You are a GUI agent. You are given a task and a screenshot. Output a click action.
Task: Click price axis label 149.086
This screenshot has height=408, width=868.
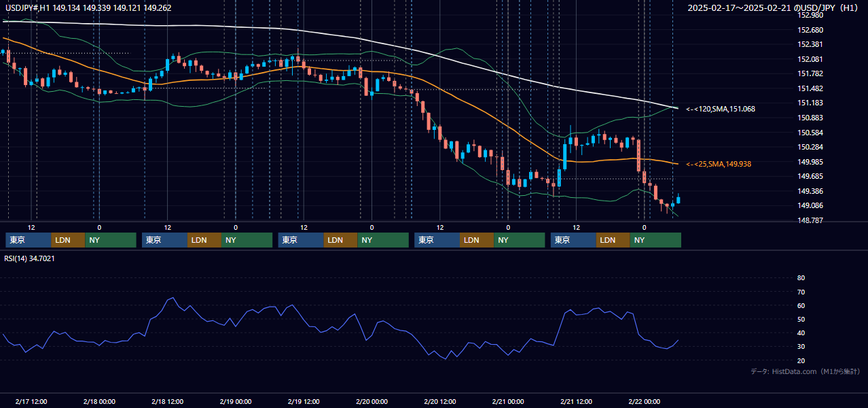click(810, 205)
